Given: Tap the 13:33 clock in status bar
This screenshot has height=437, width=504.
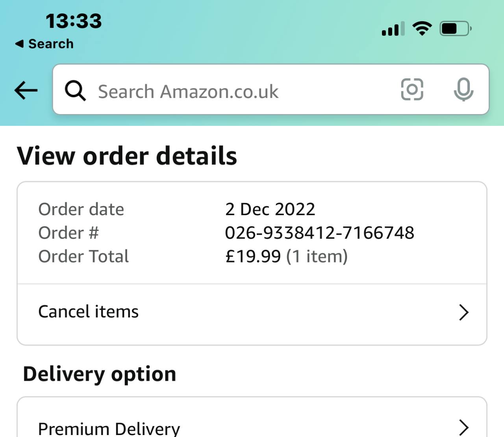Looking at the screenshot, I should coord(74,21).
